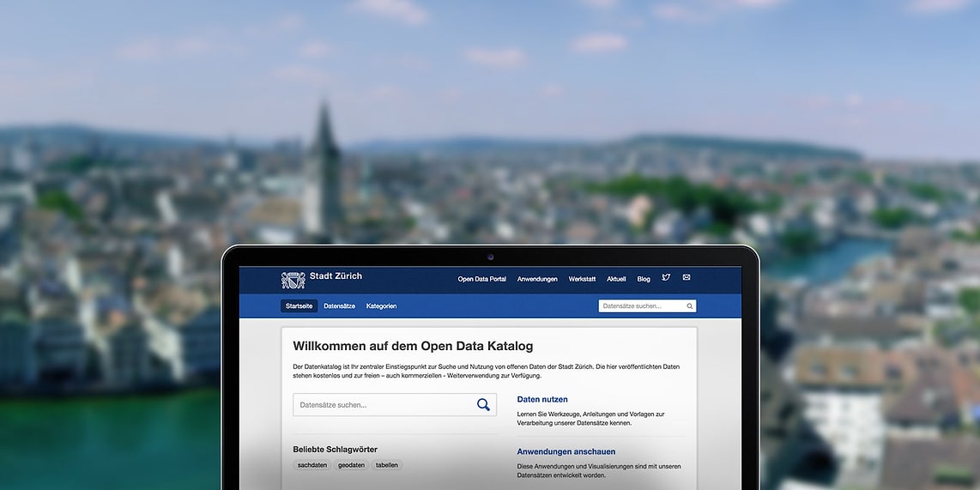This screenshot has width=980, height=490.
Task: Click the 'tabellen' tag
Action: (387, 465)
